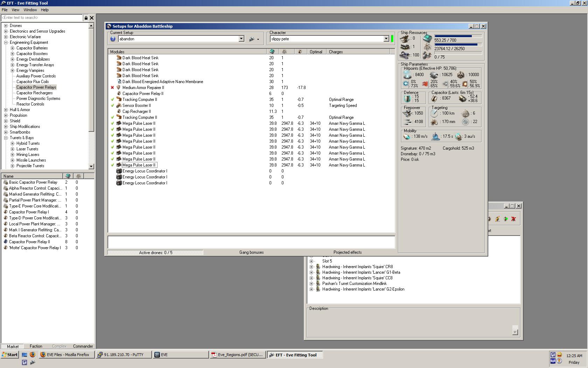Toggle the red X state of Medium Armor Repairer II
This screenshot has height=368, width=588.
coord(112,88)
